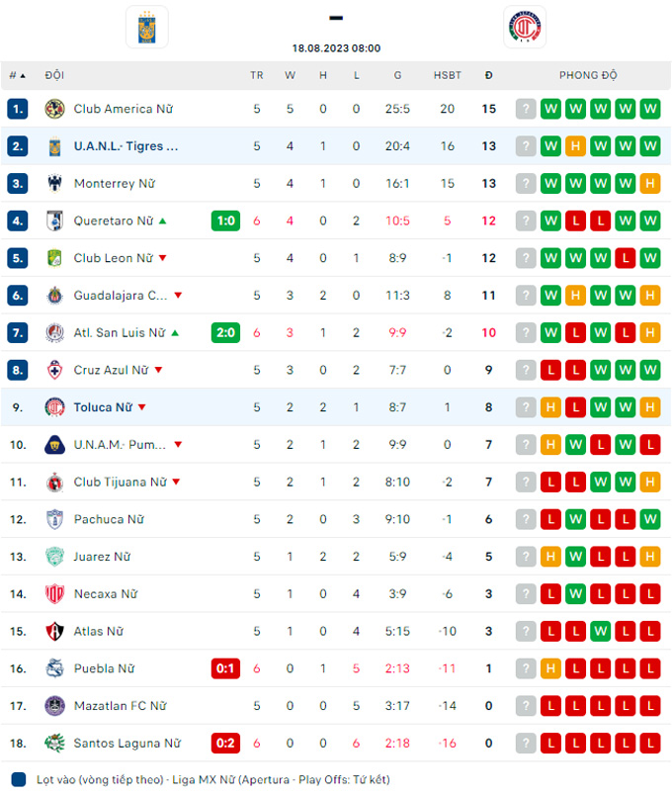The width and height of the screenshot is (672, 795).
Task: Select the Pachuca Nữ team crest
Action: (x=54, y=519)
